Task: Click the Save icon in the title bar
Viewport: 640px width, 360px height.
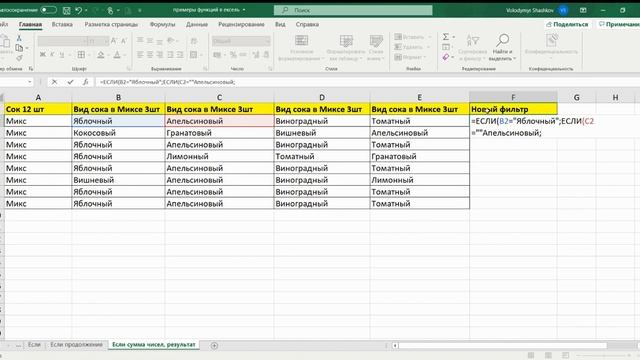Action: click(x=67, y=10)
